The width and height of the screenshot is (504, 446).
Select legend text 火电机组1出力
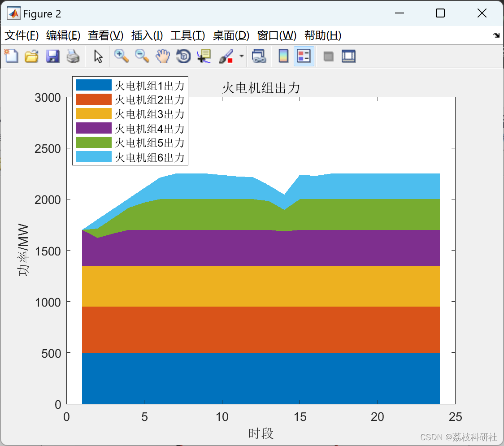tap(149, 86)
